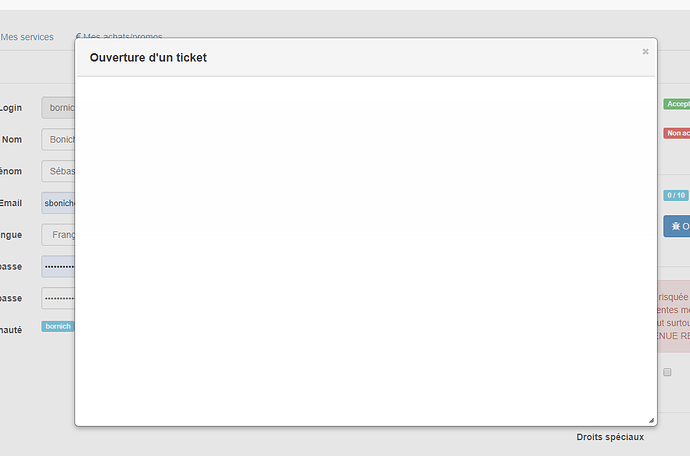The width and height of the screenshot is (690, 456).
Task: Select the Nom text field
Action: tap(58, 140)
